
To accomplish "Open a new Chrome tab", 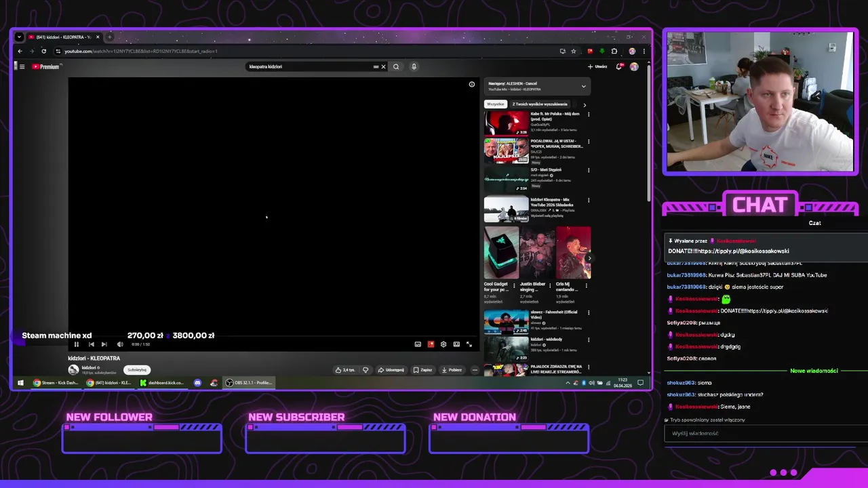I will pyautogui.click(x=109, y=37).
